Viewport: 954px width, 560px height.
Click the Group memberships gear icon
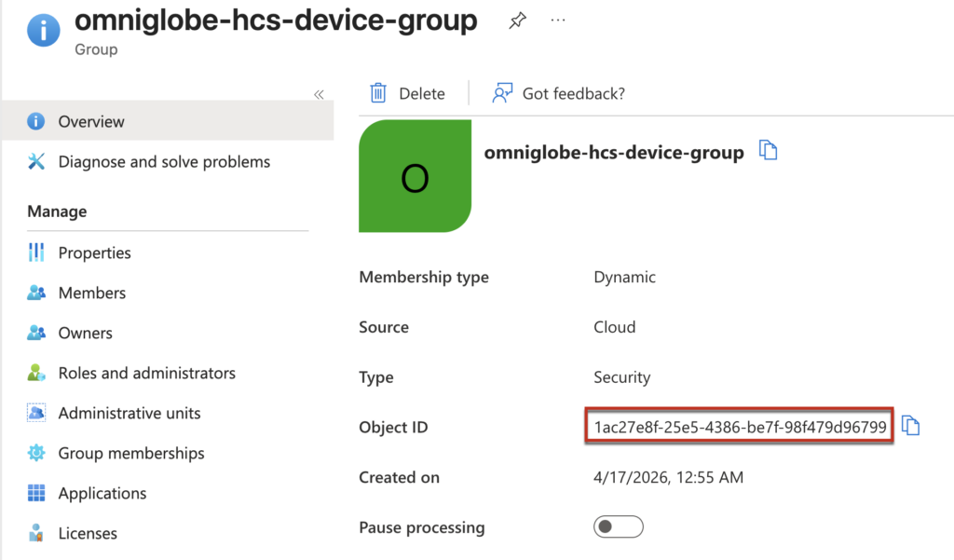(x=36, y=453)
